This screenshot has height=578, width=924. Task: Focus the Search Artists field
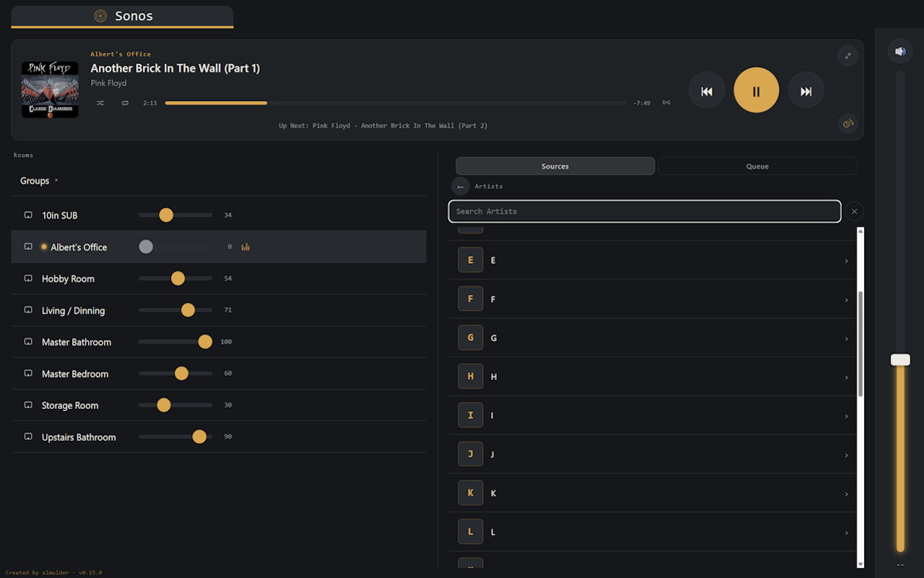click(645, 211)
